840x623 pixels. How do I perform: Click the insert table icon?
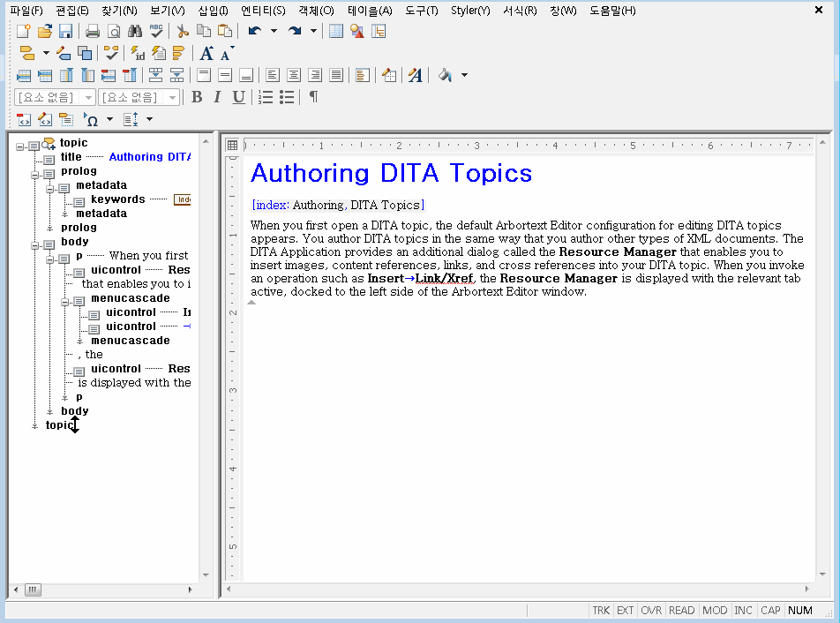[x=336, y=31]
